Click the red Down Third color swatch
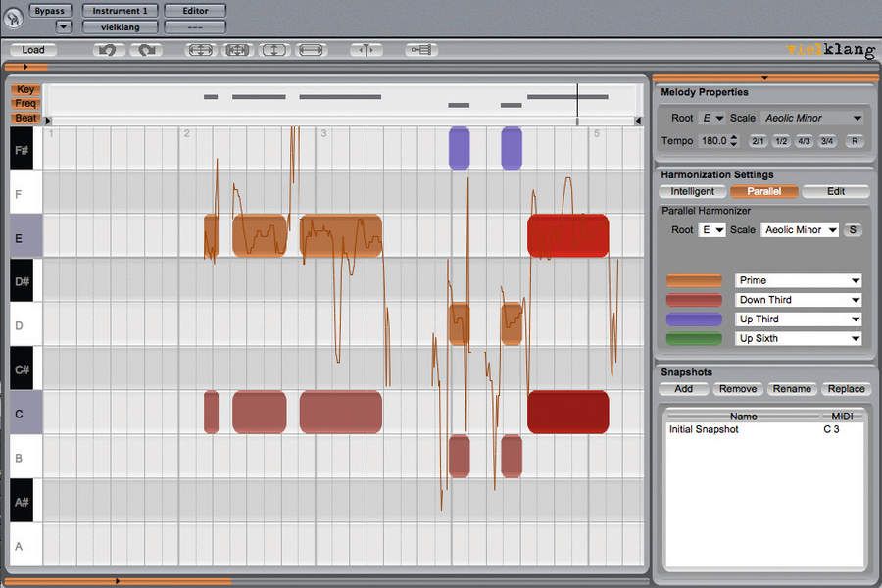The image size is (882, 588). pos(694,300)
